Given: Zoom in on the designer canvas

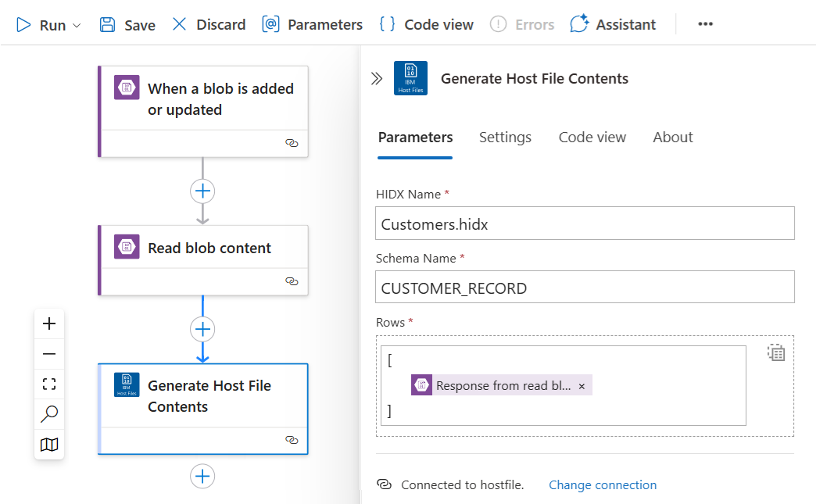Looking at the screenshot, I should click(x=49, y=323).
